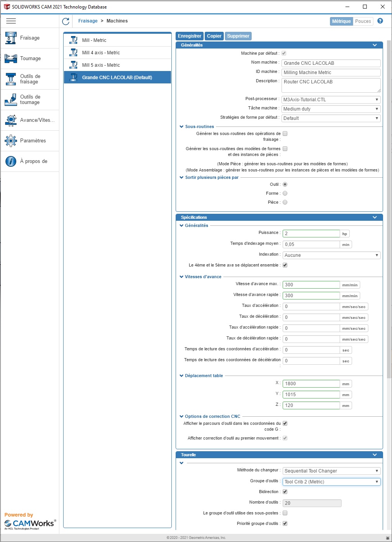Collapse the Spécifications panel
This screenshot has height=542, width=392.
(x=279, y=217)
